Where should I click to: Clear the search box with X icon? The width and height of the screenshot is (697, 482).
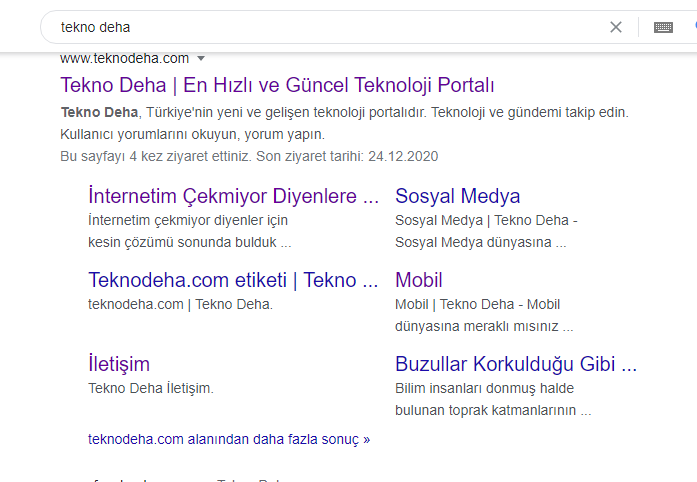(x=616, y=27)
